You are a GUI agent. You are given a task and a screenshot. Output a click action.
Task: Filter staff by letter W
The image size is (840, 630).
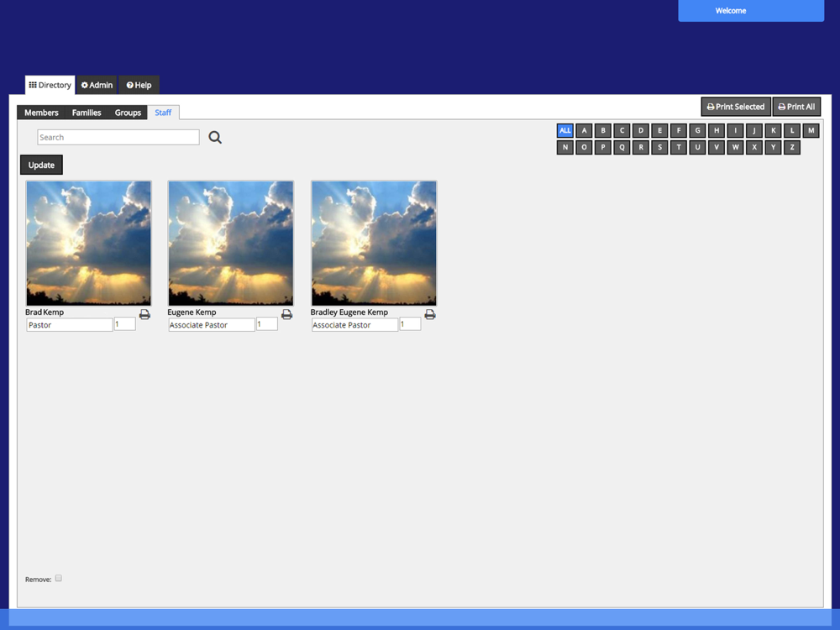(736, 147)
